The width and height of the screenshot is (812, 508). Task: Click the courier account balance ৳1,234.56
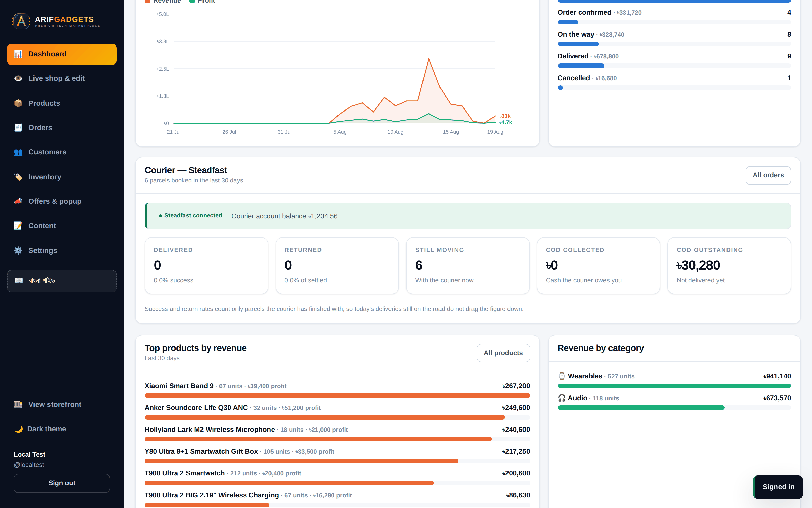click(x=284, y=216)
